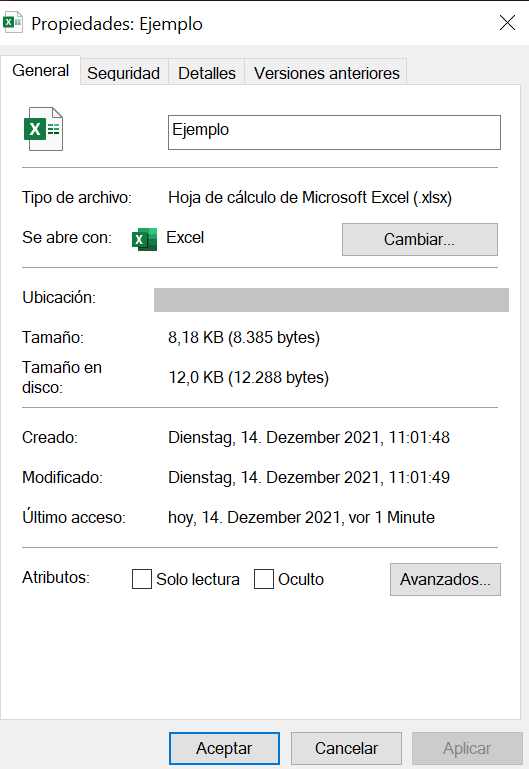Image resolution: width=529 pixels, height=769 pixels.
Task: Click the Ejemplo file name field
Action: [334, 132]
